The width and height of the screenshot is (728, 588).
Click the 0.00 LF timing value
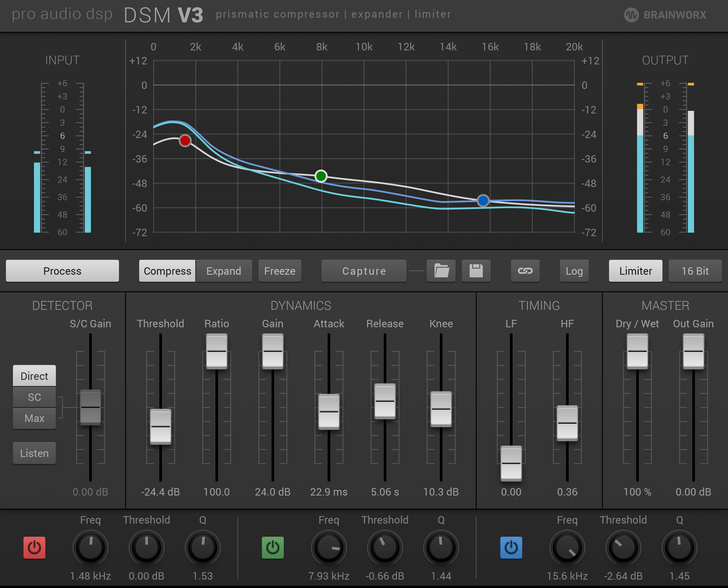click(511, 492)
